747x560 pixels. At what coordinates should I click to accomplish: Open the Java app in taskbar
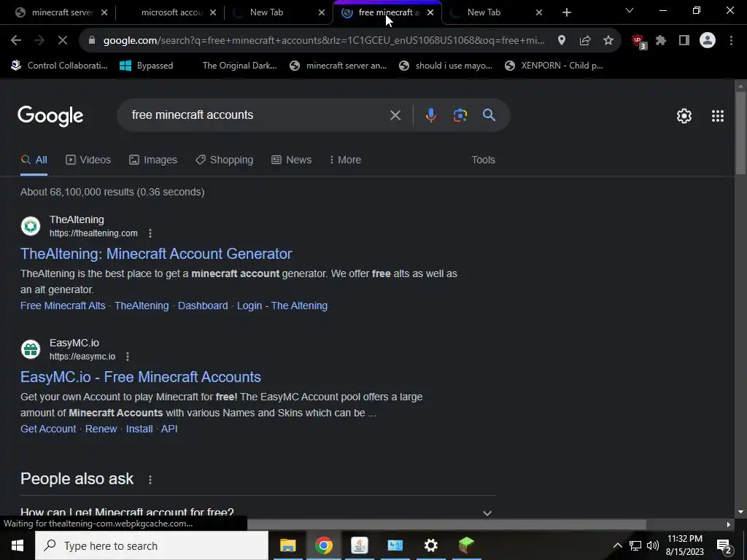click(x=359, y=545)
